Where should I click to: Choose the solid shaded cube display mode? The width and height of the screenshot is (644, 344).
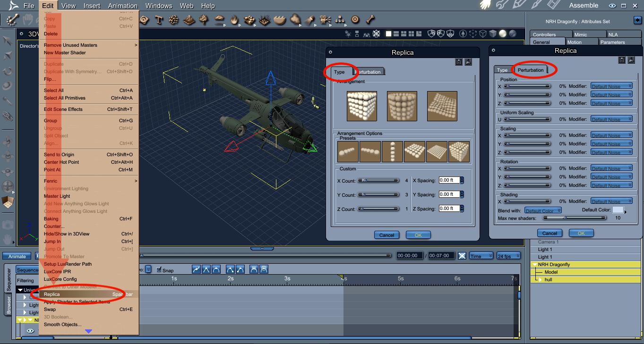click(x=493, y=34)
